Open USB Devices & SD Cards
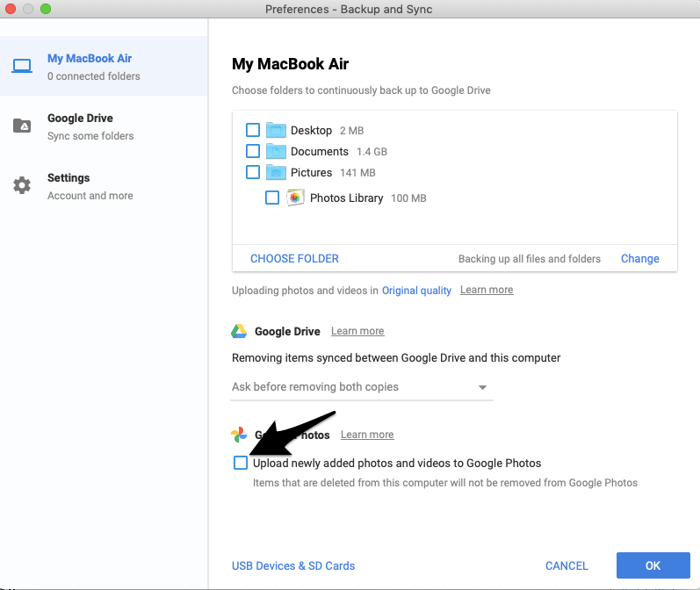The image size is (700, 590). pos(293,565)
